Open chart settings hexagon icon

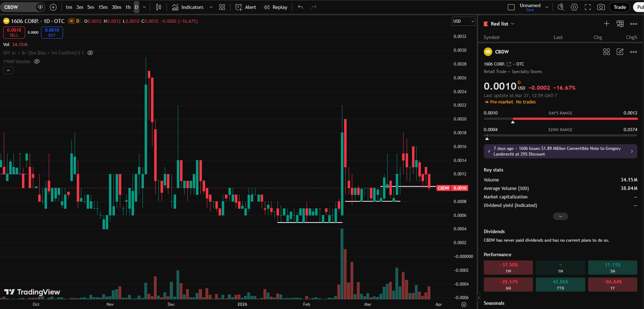click(x=574, y=7)
